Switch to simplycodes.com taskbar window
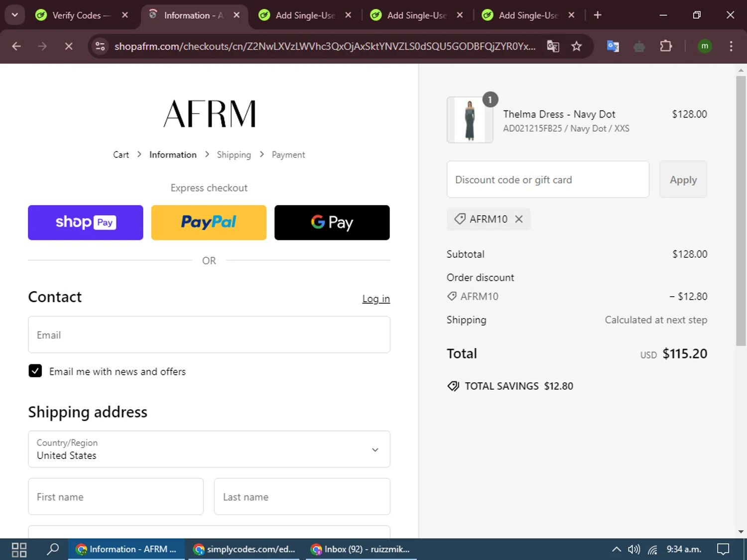The width and height of the screenshot is (747, 560). coord(245,550)
